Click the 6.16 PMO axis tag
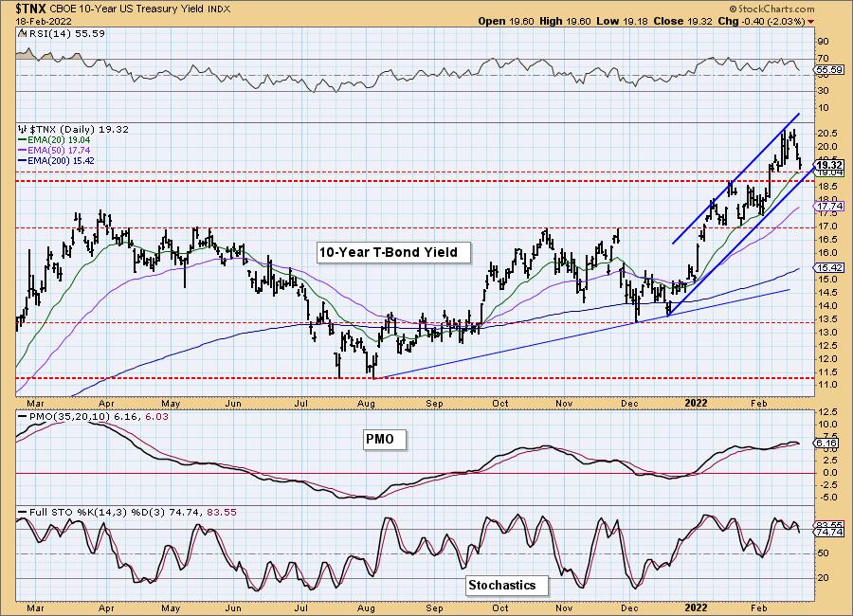 pyautogui.click(x=827, y=444)
